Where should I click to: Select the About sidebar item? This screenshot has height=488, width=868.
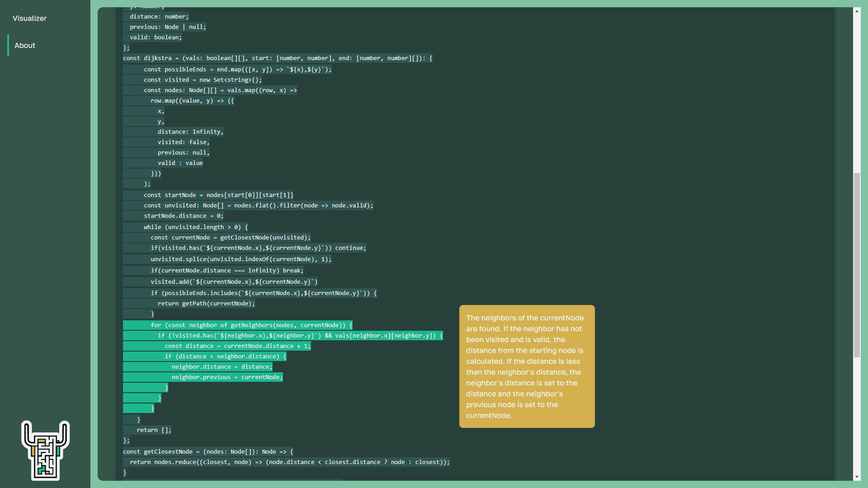coord(25,46)
